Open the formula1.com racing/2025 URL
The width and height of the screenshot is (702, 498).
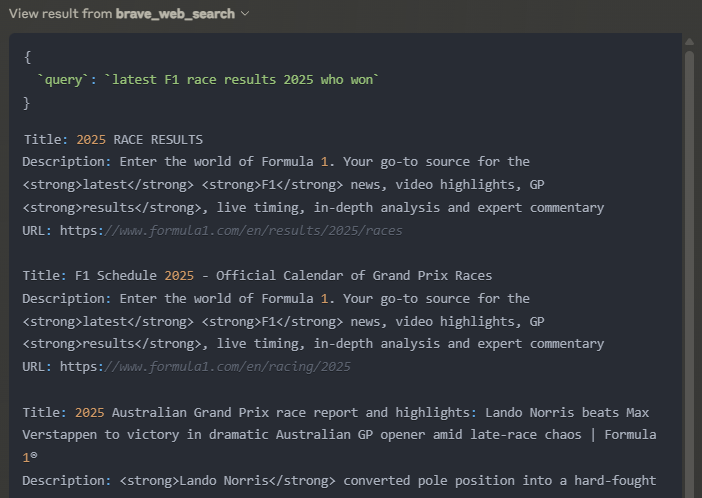click(205, 367)
